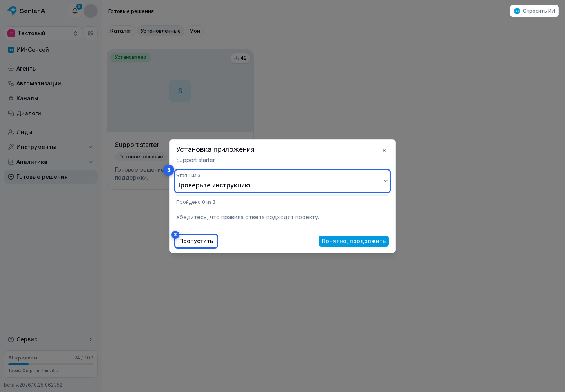565x392 pixels.
Task: Switch to the Установленные tab
Action: (160, 31)
